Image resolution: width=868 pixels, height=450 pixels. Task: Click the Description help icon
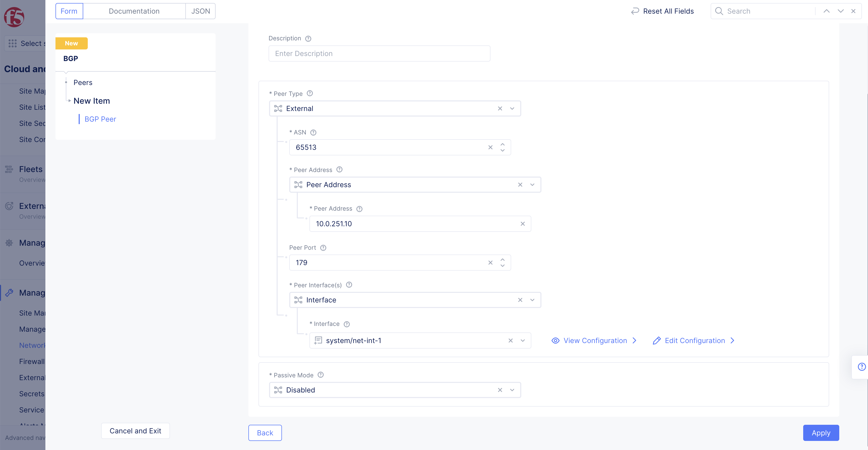click(x=308, y=38)
